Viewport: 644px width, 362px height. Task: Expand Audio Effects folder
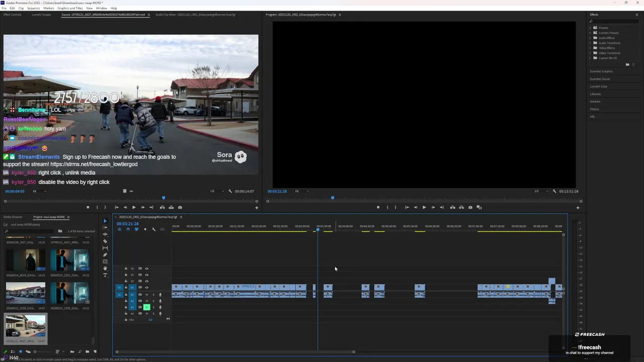591,38
